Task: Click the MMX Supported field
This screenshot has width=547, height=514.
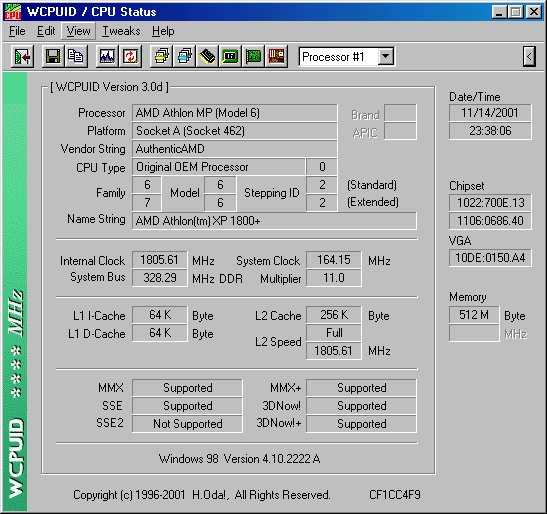Action: pos(187,388)
